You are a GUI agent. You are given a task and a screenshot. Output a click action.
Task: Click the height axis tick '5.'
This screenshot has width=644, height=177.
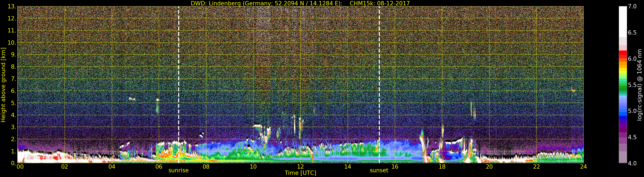click(x=13, y=103)
